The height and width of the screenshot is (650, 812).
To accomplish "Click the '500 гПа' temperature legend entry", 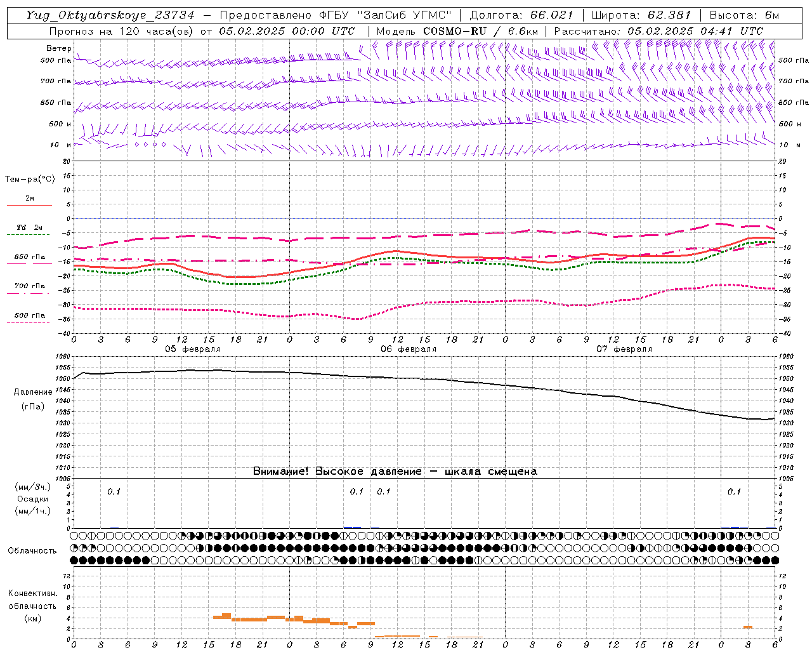I will [30, 315].
